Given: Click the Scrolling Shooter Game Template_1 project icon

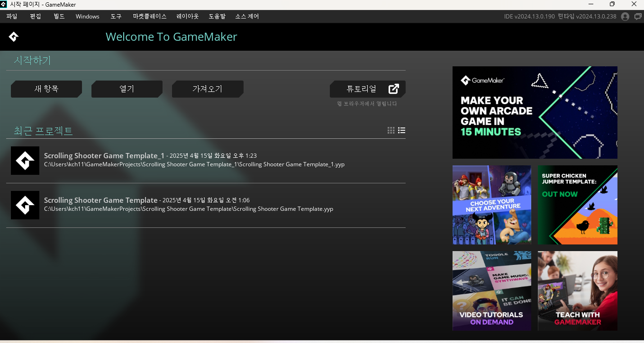Looking at the screenshot, I should click(x=25, y=161).
